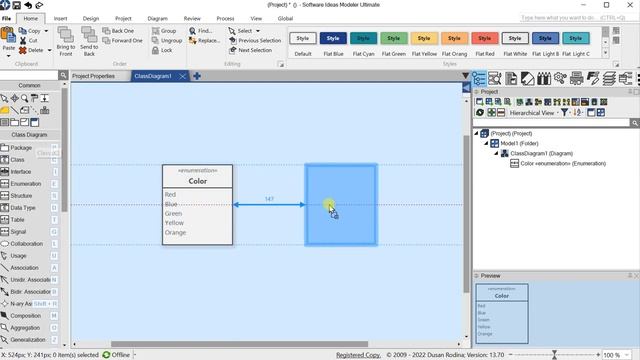Screen dimensions: 640x360
Task: Open the File menu
Action: (x=7, y=18)
